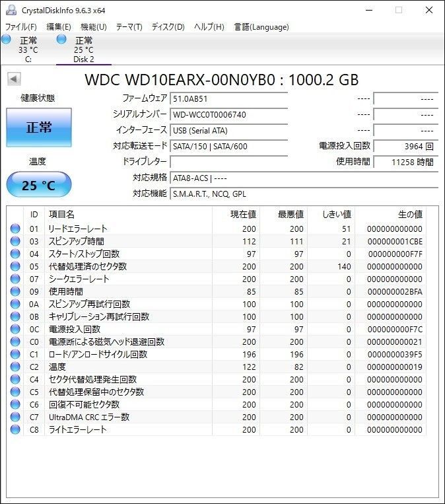445x504 pixels.
Task: Click status orb for ID 07 シークエラーレート
Action: pyautogui.click(x=15, y=279)
